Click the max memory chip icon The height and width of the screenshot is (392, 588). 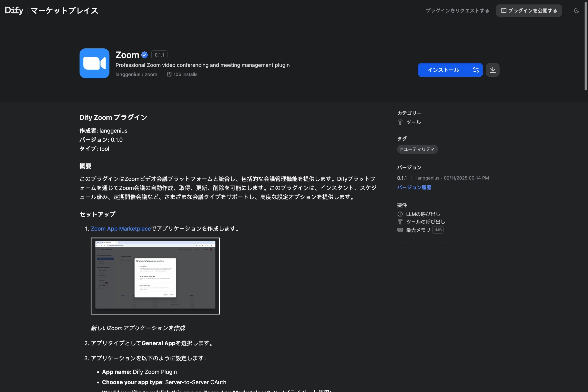[400, 230]
